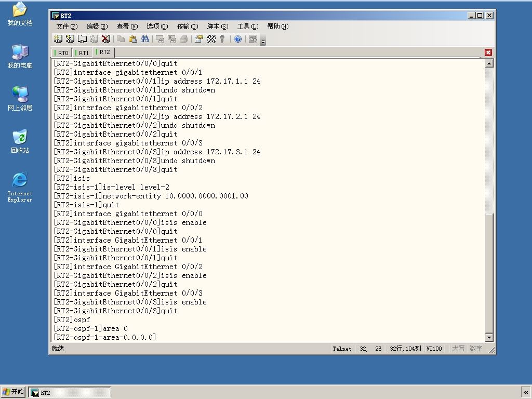
Task: Switch to the RT0 session tab
Action: (x=62, y=53)
